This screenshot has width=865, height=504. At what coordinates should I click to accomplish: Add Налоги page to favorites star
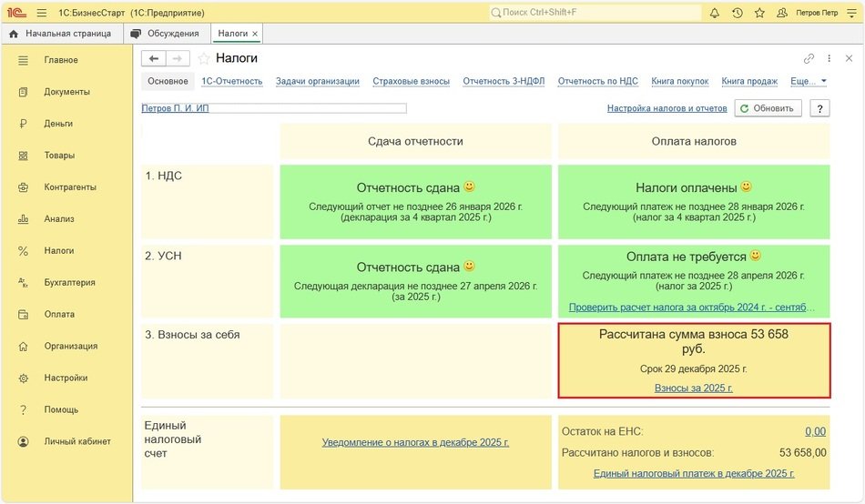pyautogui.click(x=204, y=58)
